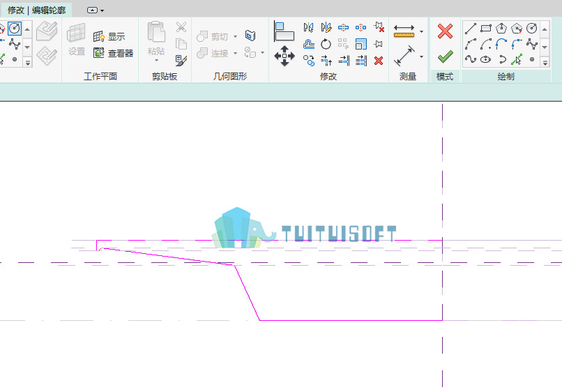
Task: Click the 粘贴 paste button
Action: 156,38
